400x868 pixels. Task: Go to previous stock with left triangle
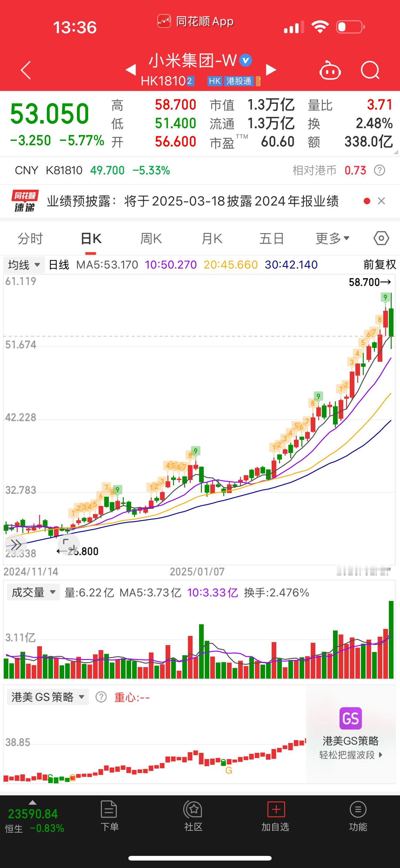(131, 70)
